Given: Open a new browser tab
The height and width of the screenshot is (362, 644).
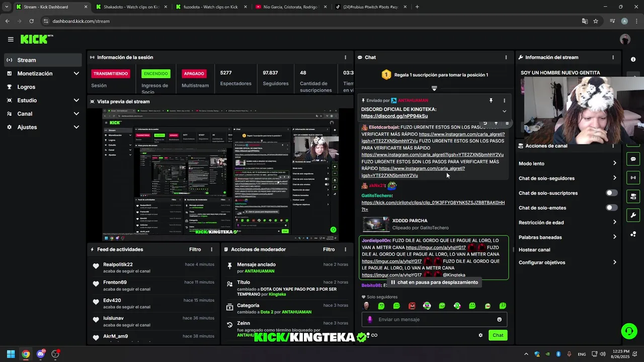Looking at the screenshot, I should [417, 7].
